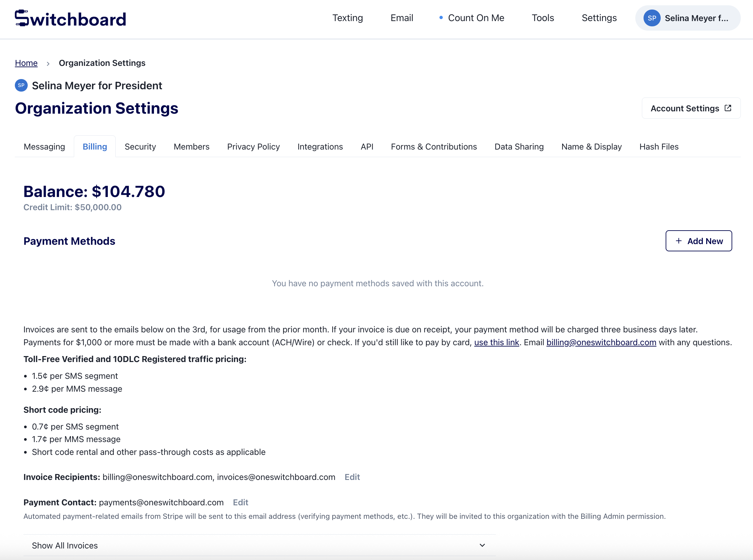Click the invoices@oneswitchboard.com recipient address
The height and width of the screenshot is (560, 753).
[x=276, y=477]
